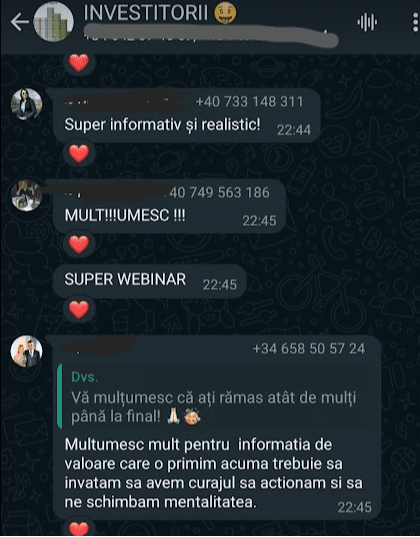Viewport: 420px width, 537px height.
Task: Tap the heart reaction under 'Super informativ' message
Action: point(79,153)
